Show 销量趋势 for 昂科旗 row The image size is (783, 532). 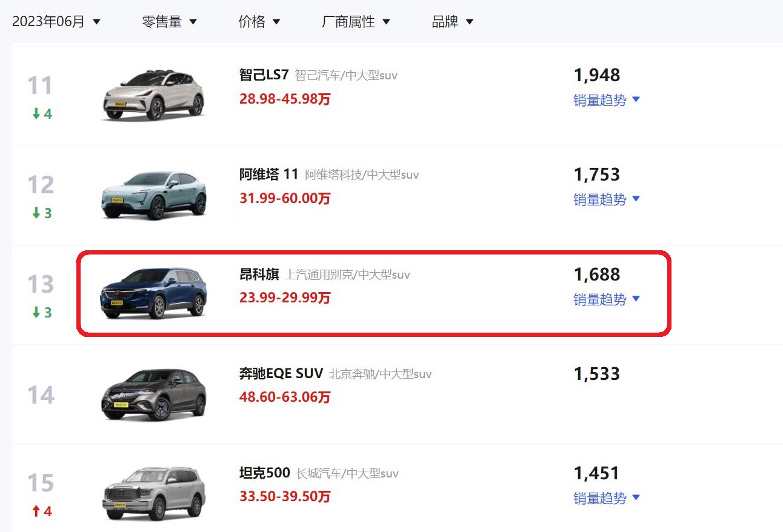click(607, 299)
